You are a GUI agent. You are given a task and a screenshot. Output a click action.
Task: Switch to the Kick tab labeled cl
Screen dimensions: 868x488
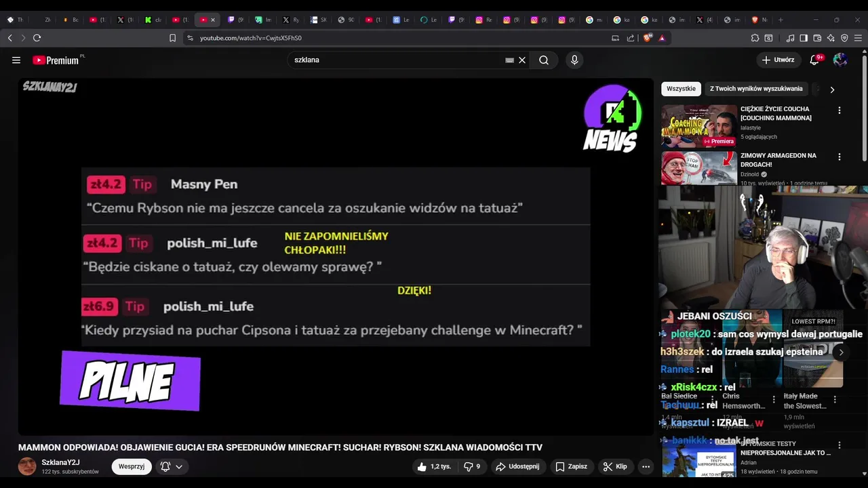pyautogui.click(x=153, y=20)
